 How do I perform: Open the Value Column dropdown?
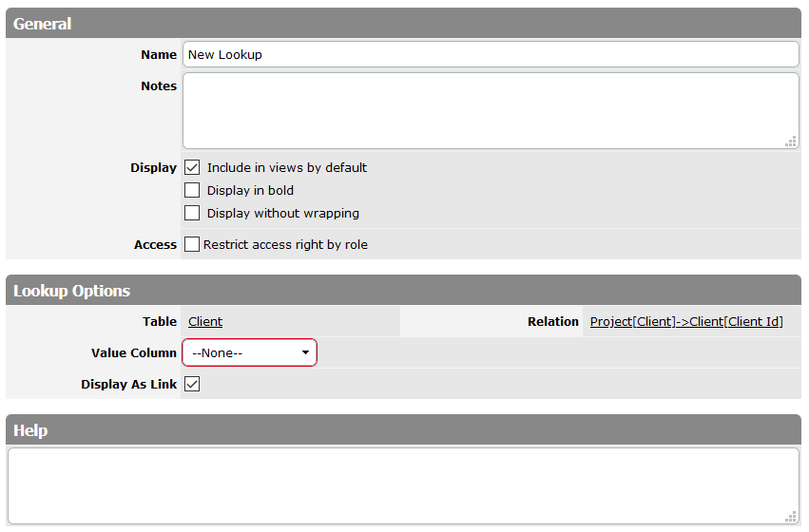250,352
